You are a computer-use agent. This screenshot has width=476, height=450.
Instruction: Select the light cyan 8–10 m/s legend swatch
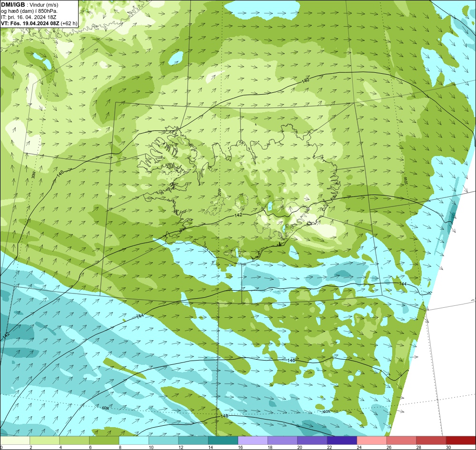pyautogui.click(x=134, y=440)
